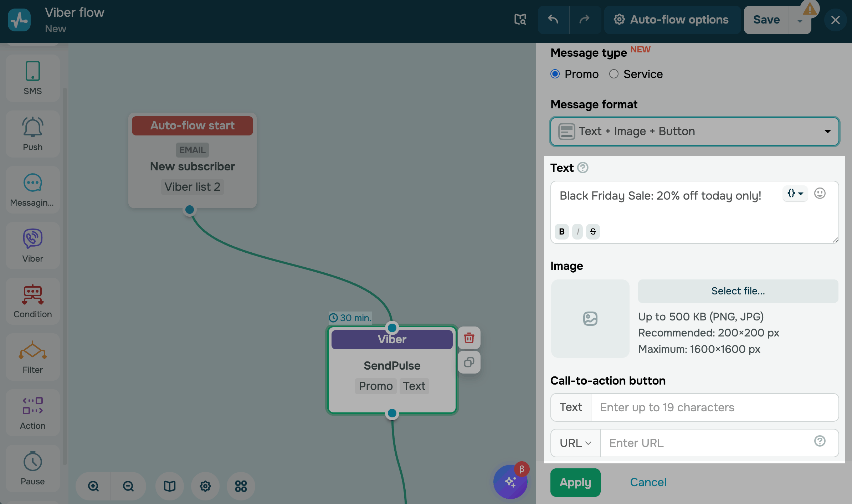852x504 pixels.
Task: Click Select file to upload an image
Action: (x=738, y=291)
